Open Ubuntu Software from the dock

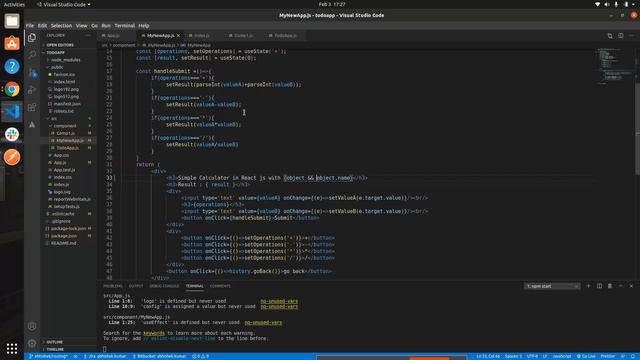tap(12, 43)
